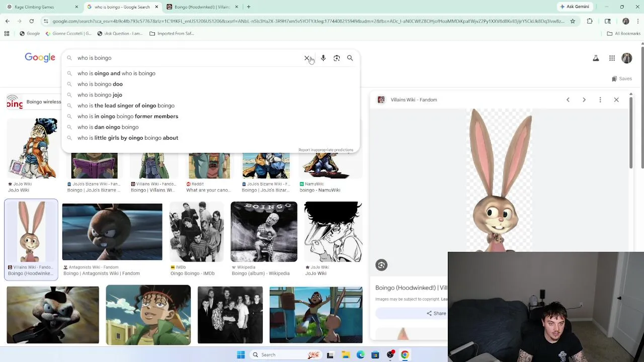644x362 pixels.
Task: Select suggestion in oingo boingo former members
Action: 210,116
